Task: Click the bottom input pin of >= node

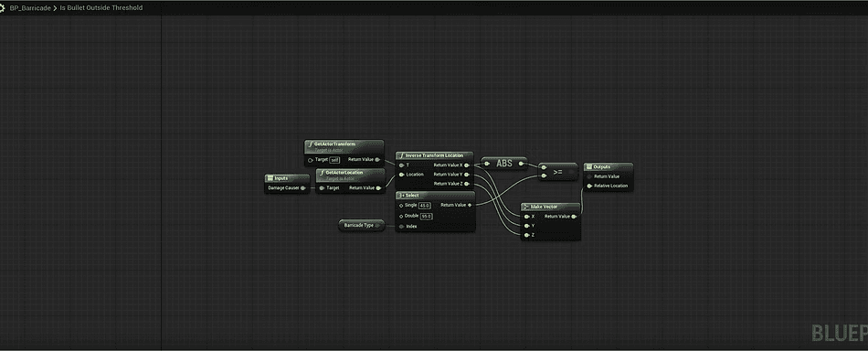Action: pos(545,176)
